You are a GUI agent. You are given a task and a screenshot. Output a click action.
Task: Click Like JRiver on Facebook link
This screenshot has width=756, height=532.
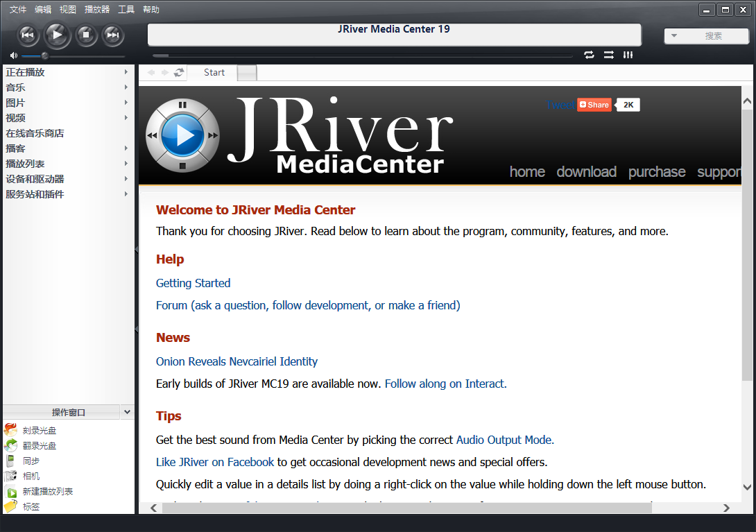click(x=214, y=462)
